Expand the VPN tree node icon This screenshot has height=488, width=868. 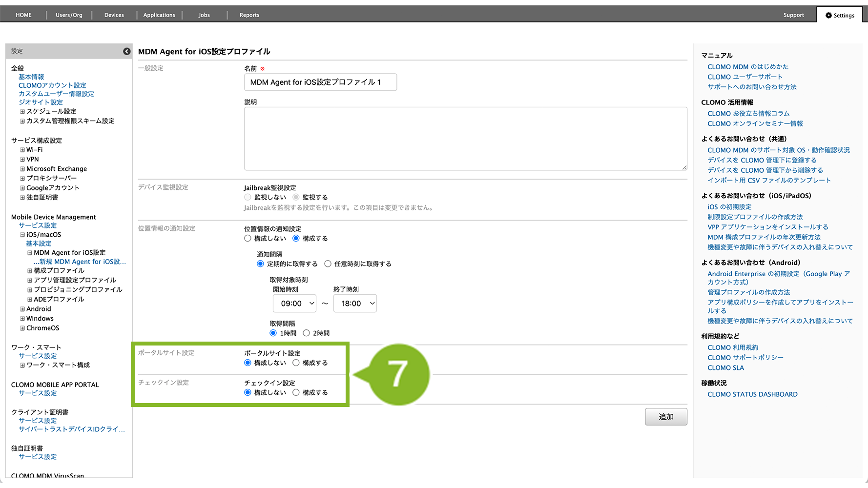pos(22,160)
